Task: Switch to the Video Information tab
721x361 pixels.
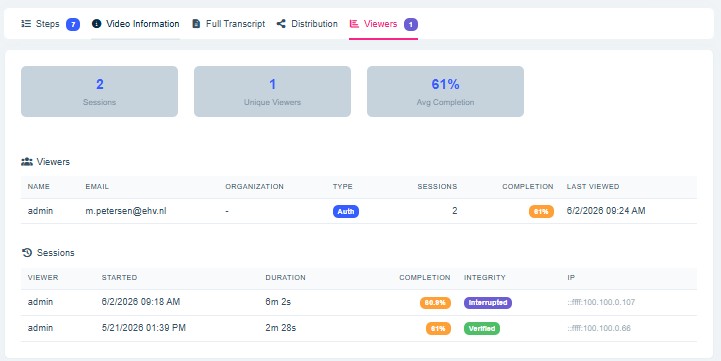Action: tap(135, 24)
